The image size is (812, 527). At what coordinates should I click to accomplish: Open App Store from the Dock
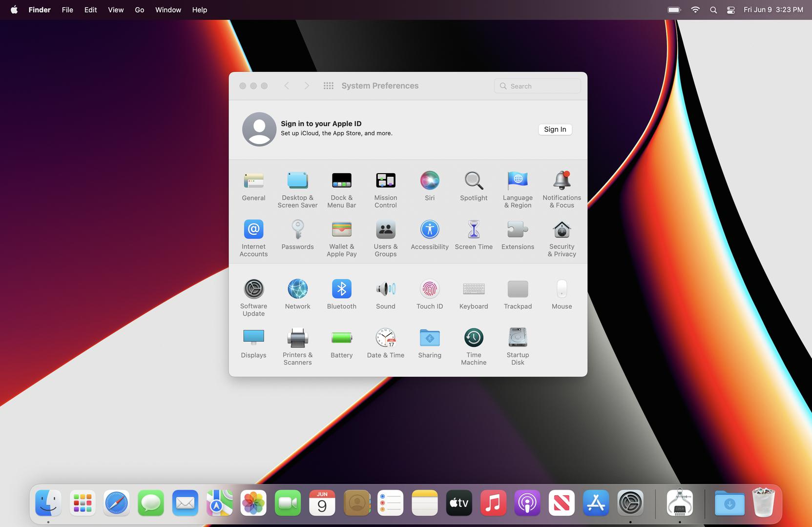(x=596, y=503)
